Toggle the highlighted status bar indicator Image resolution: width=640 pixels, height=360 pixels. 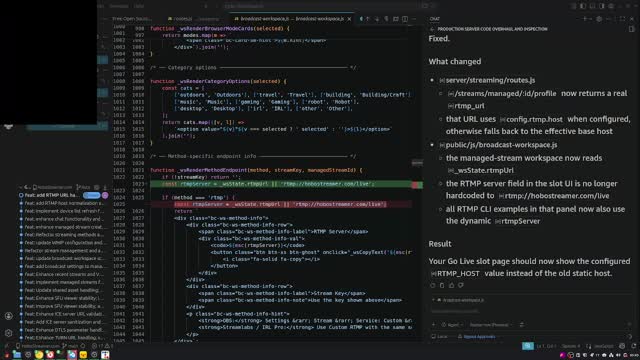[528, 346]
